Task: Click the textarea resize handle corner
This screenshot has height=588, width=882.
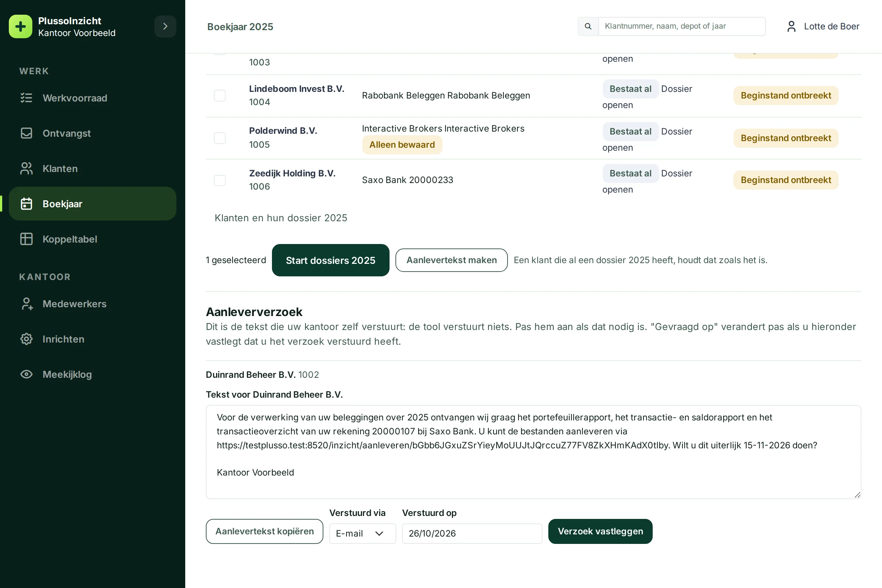Action: pyautogui.click(x=857, y=495)
